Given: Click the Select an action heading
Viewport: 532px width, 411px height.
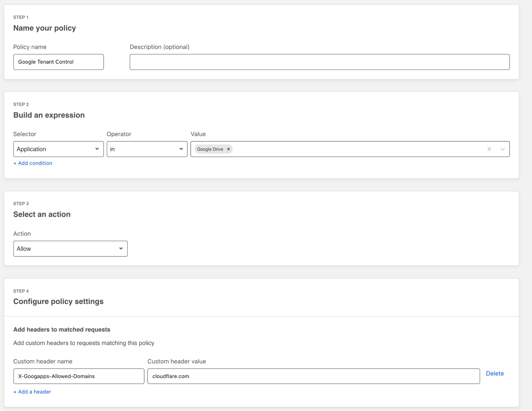Looking at the screenshot, I should point(42,214).
